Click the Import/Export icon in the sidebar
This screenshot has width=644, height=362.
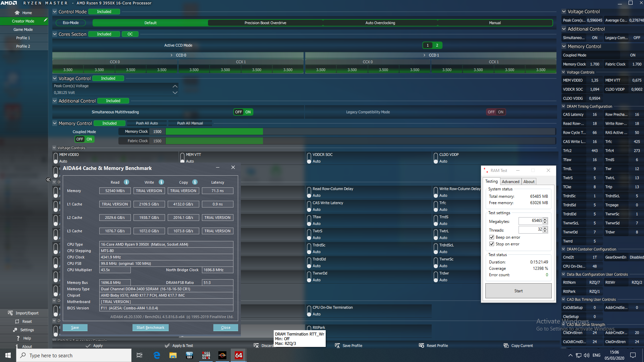click(10, 313)
